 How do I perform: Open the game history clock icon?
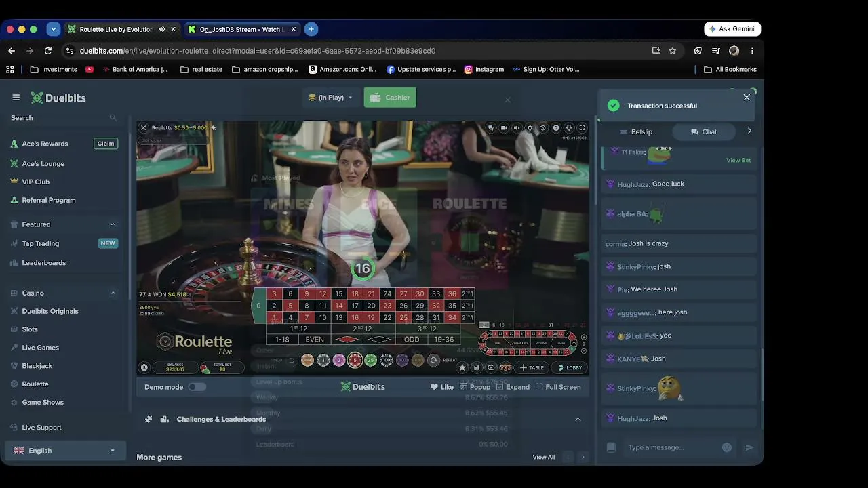(542, 127)
